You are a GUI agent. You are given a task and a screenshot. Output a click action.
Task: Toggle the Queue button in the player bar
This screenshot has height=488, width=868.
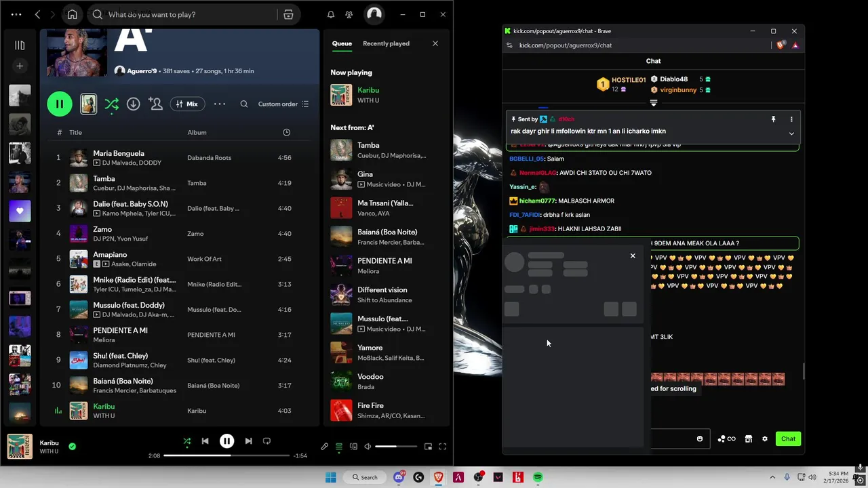tap(339, 447)
